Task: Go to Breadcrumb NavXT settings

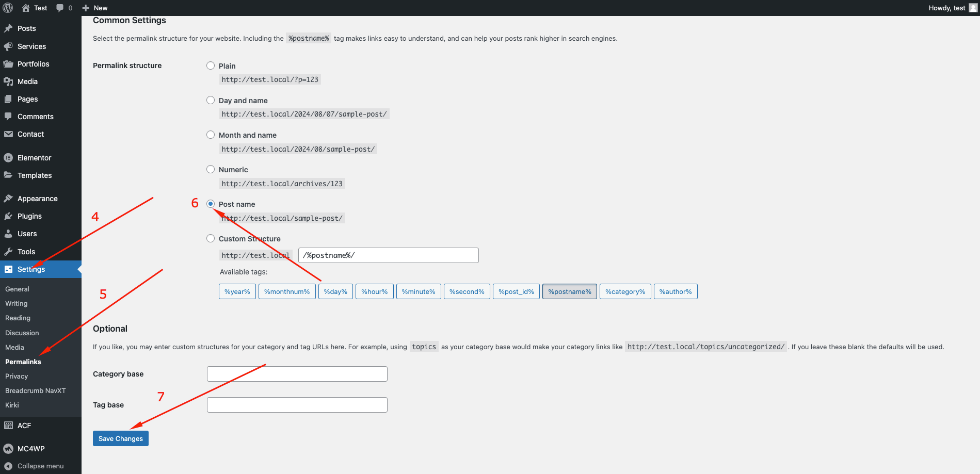Action: (36, 390)
